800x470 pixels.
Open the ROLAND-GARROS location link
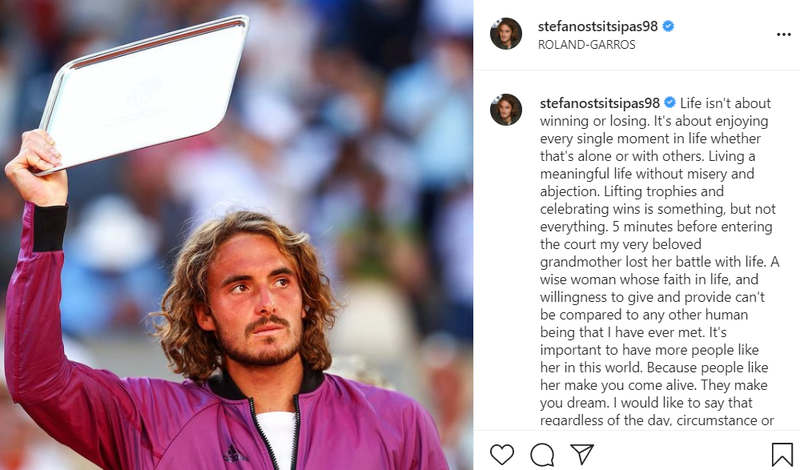tap(586, 45)
